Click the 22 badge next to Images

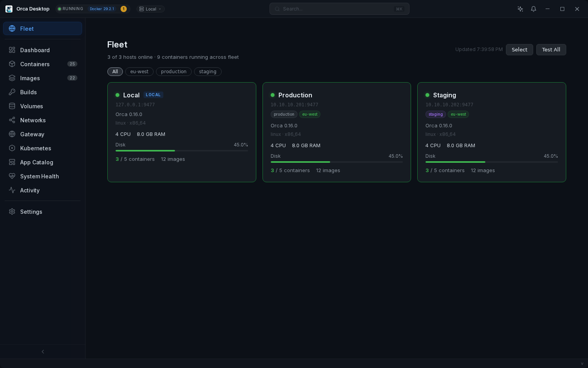point(72,78)
